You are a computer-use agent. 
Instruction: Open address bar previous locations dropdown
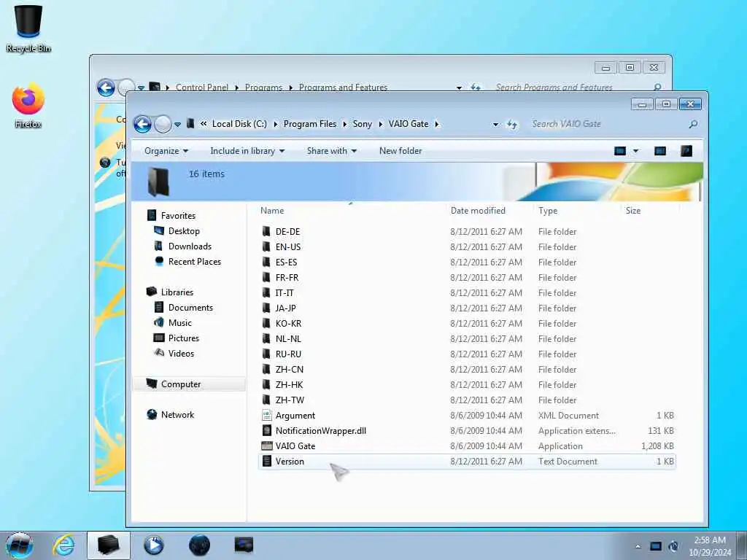pyautogui.click(x=495, y=124)
